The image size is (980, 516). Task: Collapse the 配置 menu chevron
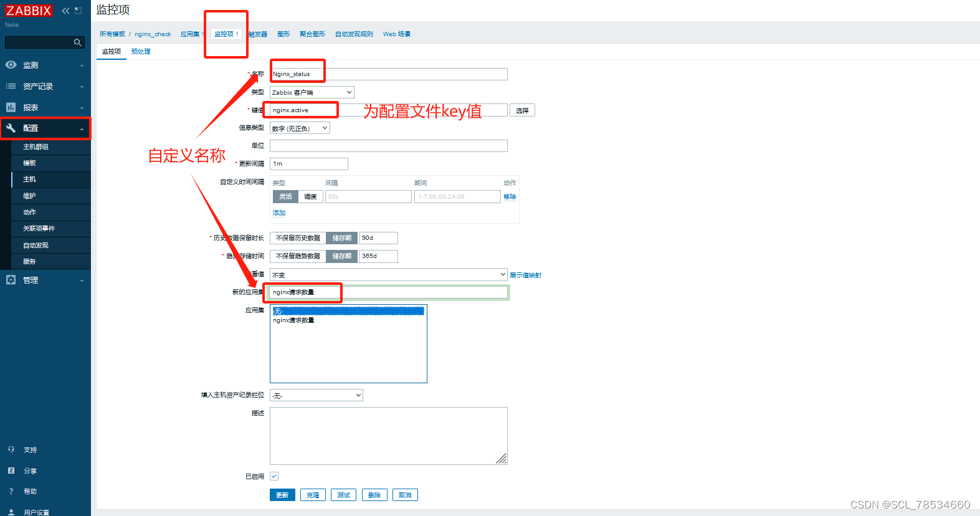coord(82,128)
